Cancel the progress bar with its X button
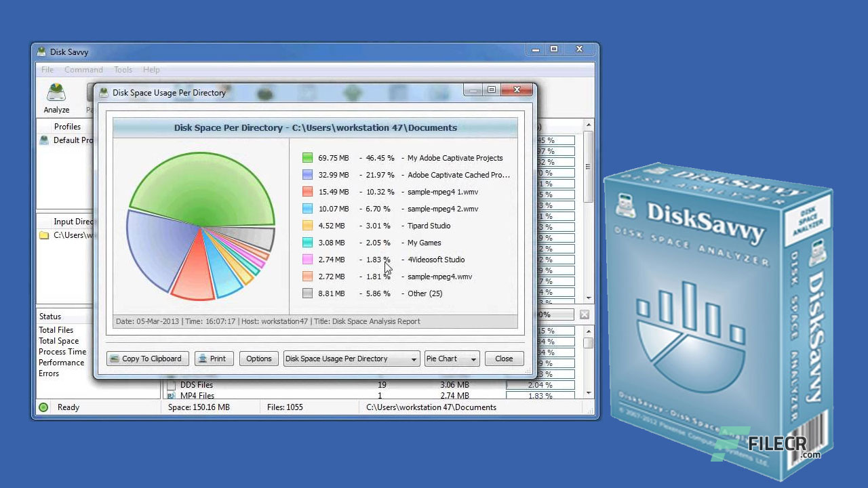Screen dimensions: 868x488 (x=585, y=314)
